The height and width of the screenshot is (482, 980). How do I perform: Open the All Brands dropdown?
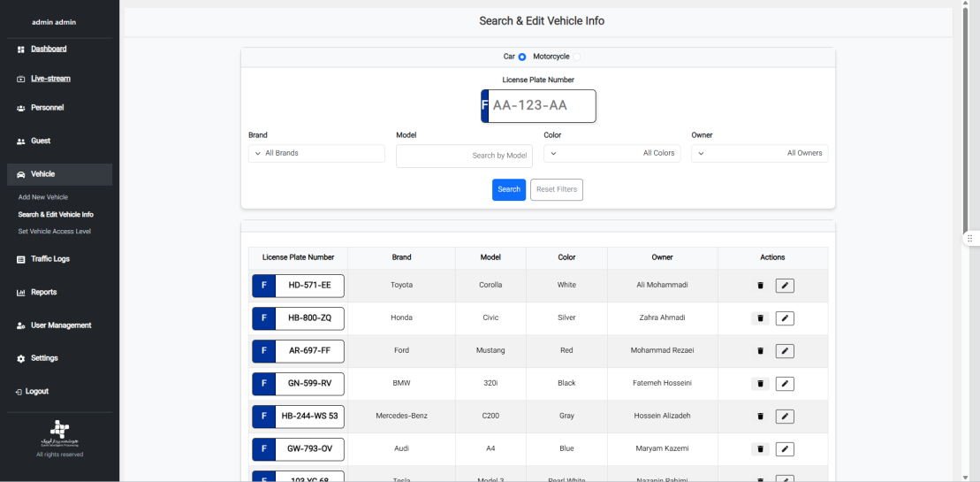(x=316, y=154)
